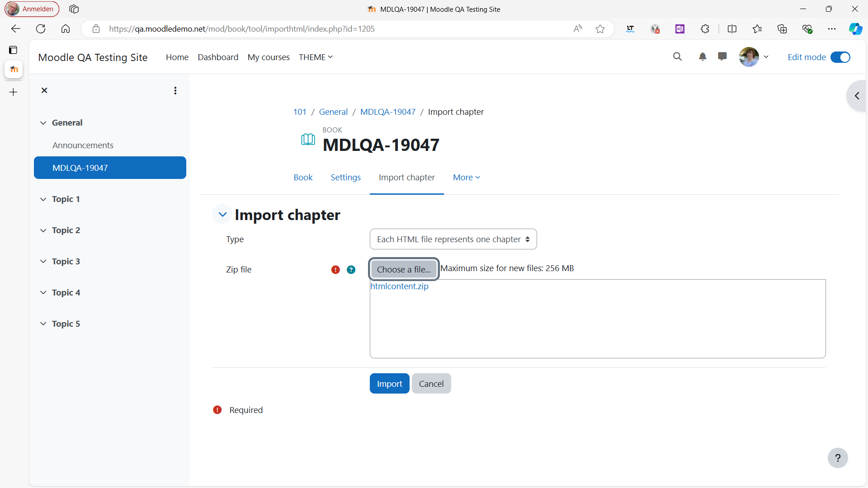
Task: Open notifications bell icon
Action: pos(703,56)
